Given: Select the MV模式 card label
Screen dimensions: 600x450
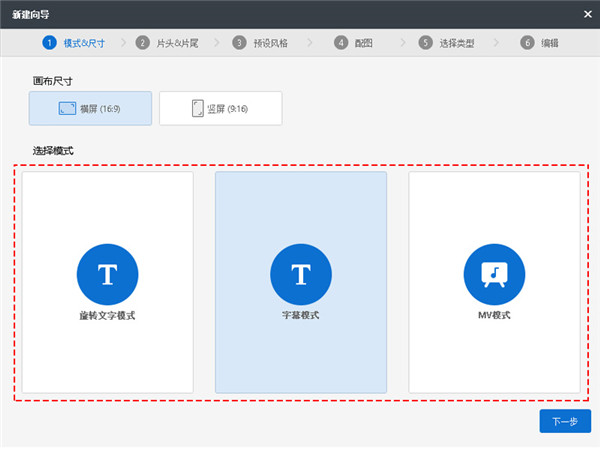Looking at the screenshot, I should point(494,315).
